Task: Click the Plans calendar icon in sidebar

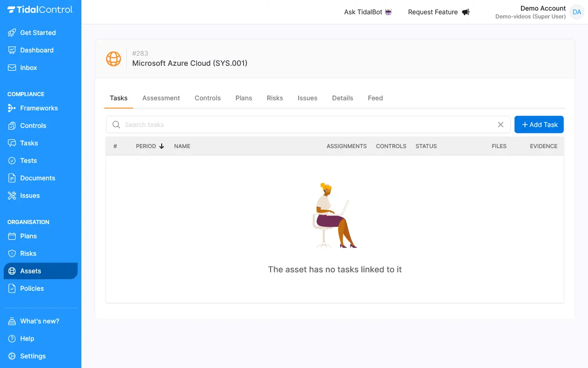Action: coord(12,236)
